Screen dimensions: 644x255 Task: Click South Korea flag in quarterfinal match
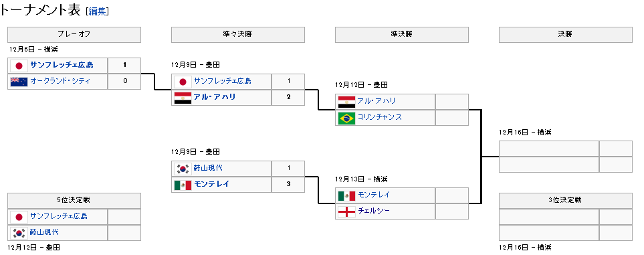tap(183, 169)
